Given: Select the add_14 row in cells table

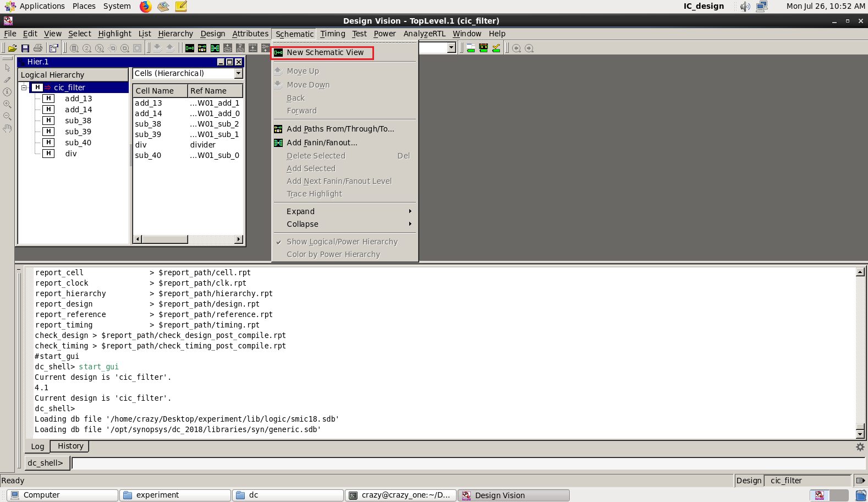Looking at the screenshot, I should coord(188,113).
